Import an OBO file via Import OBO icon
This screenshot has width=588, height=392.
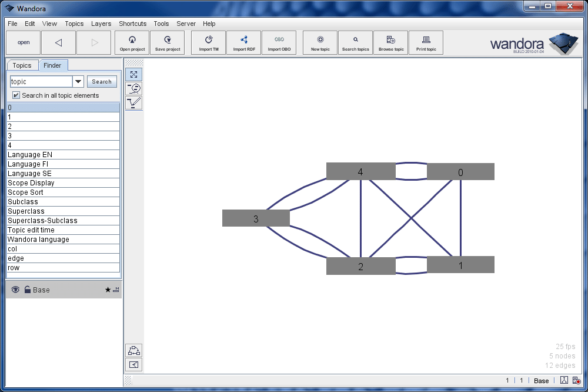click(279, 42)
